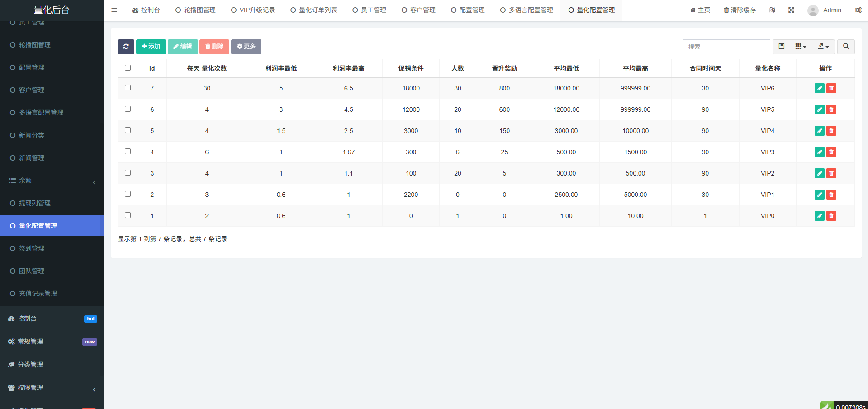This screenshot has height=409, width=868.
Task: Edit the VIP0 row with pencil icon
Action: (x=819, y=216)
